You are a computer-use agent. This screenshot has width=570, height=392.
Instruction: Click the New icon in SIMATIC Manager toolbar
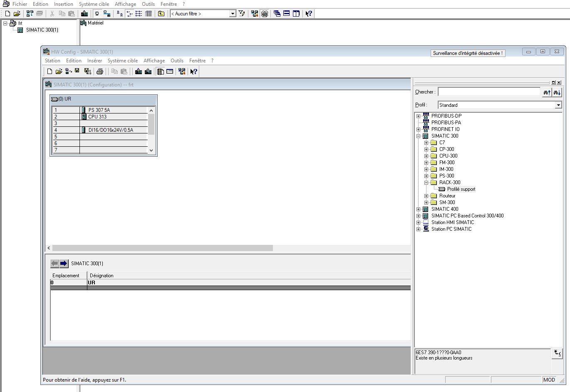[x=7, y=14]
